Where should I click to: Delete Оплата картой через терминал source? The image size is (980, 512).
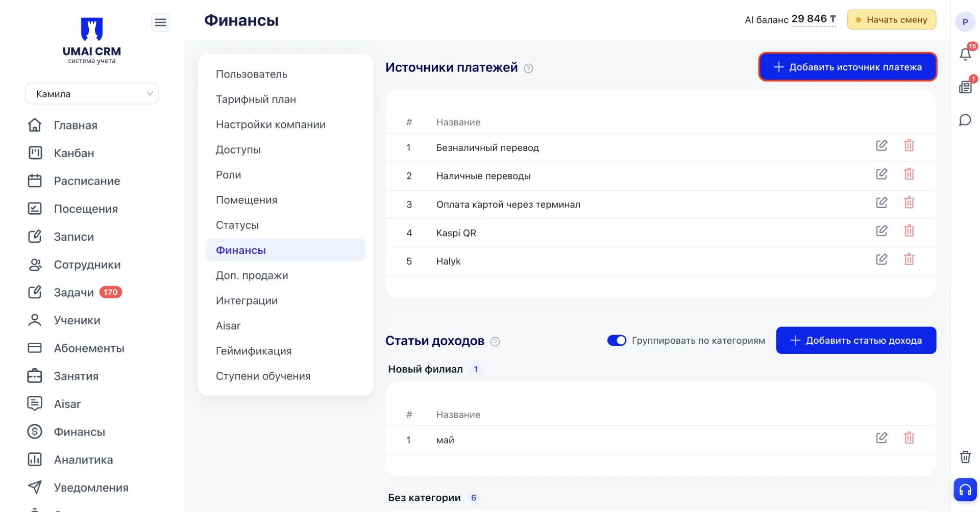click(909, 202)
